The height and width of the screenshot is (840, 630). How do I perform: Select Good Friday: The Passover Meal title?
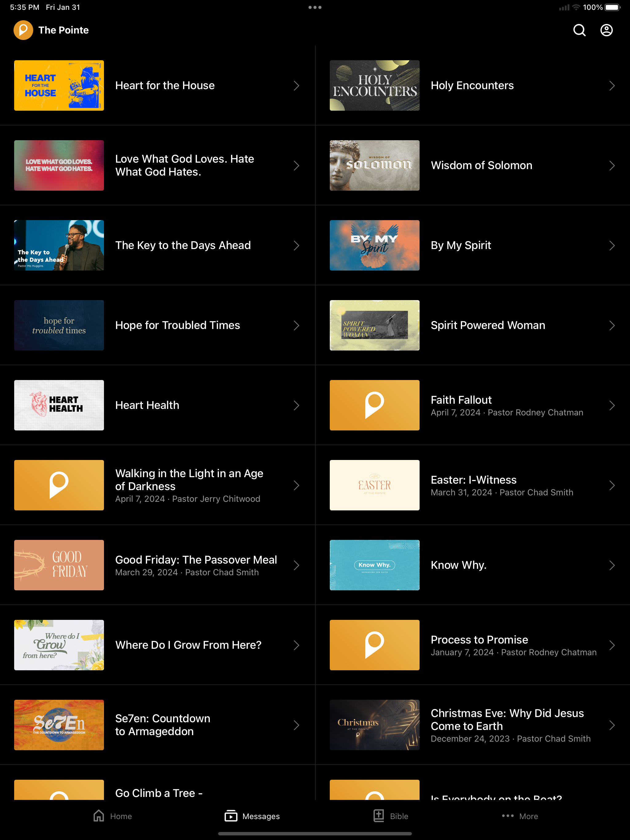[x=196, y=560]
